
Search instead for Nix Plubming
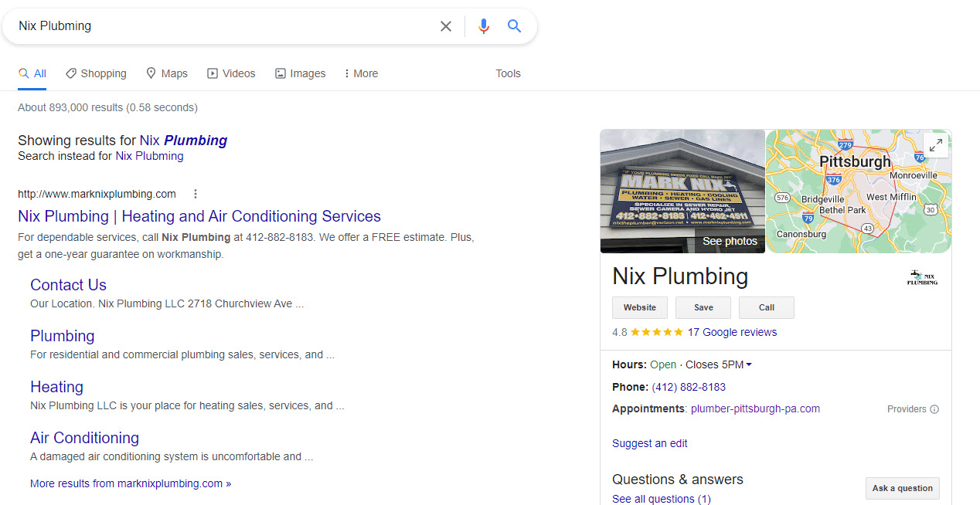(x=149, y=156)
